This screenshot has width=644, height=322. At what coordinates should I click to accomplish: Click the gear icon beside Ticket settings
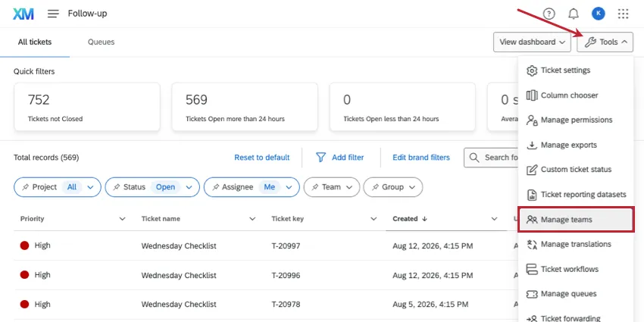(x=532, y=70)
